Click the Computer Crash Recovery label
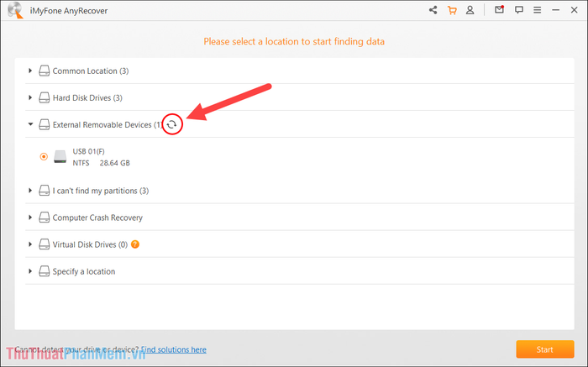The image size is (588, 367). (97, 218)
